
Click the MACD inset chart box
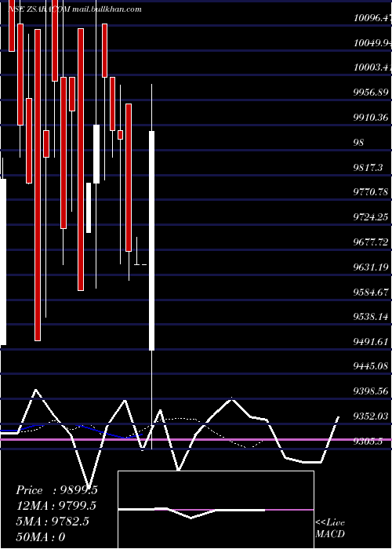216,510
